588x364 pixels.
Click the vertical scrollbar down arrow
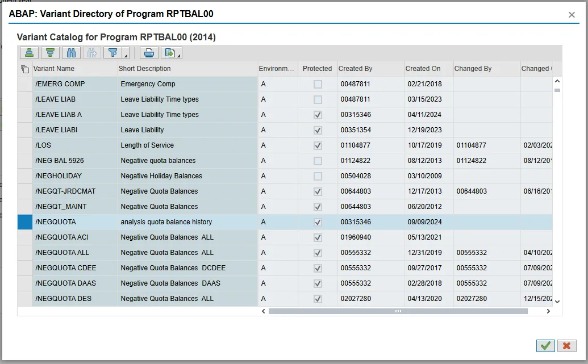coord(557,302)
